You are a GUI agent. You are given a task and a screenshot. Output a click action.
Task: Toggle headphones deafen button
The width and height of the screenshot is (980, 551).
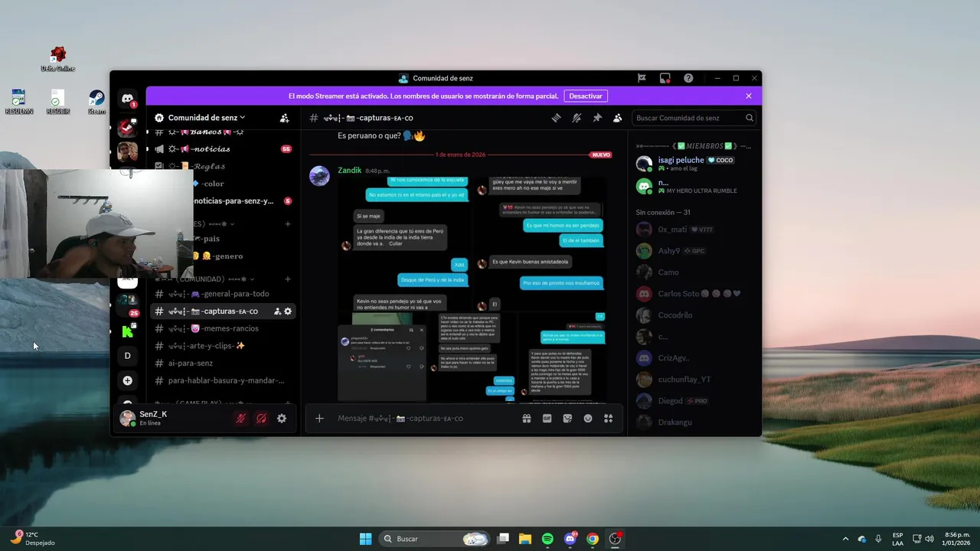(x=261, y=419)
